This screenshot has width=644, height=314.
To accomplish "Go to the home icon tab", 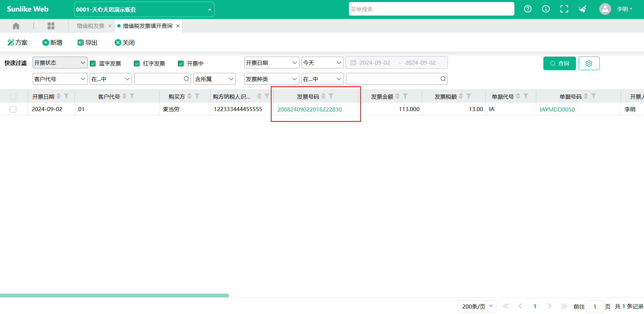I will (x=16, y=26).
